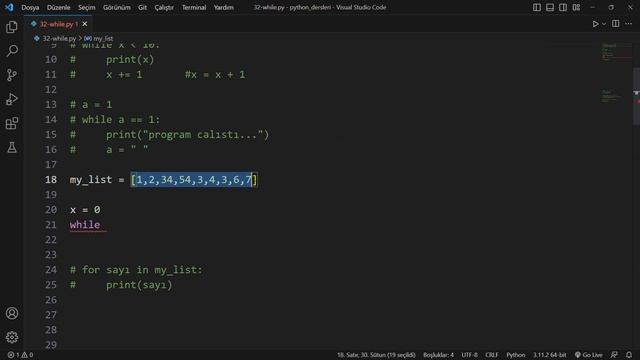Image resolution: width=640 pixels, height=360 pixels.
Task: Select Python interpreter 3.11.2 64-bit
Action: coord(549,355)
